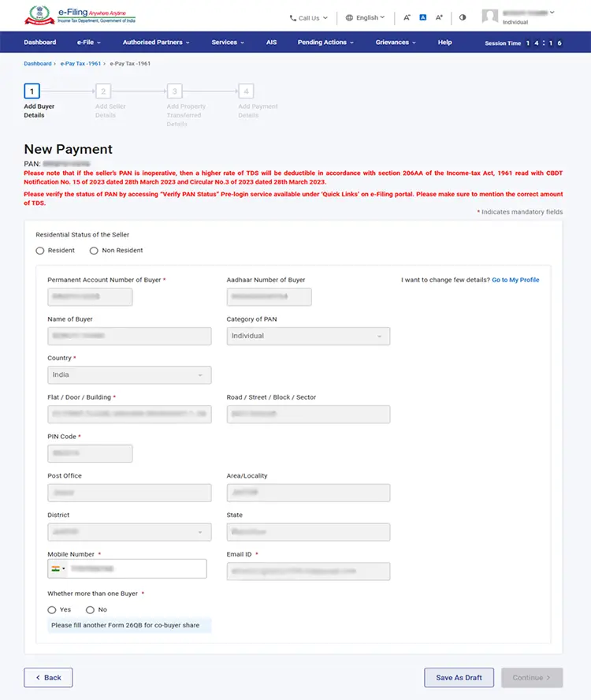The width and height of the screenshot is (591, 700).
Task: Expand the Services menu
Action: click(228, 43)
